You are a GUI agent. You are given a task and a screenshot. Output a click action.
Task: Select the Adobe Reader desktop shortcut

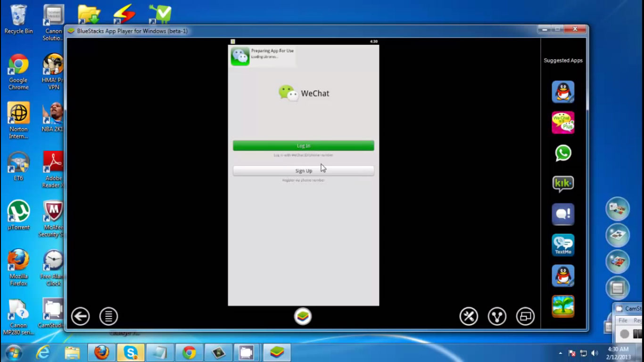(x=53, y=170)
